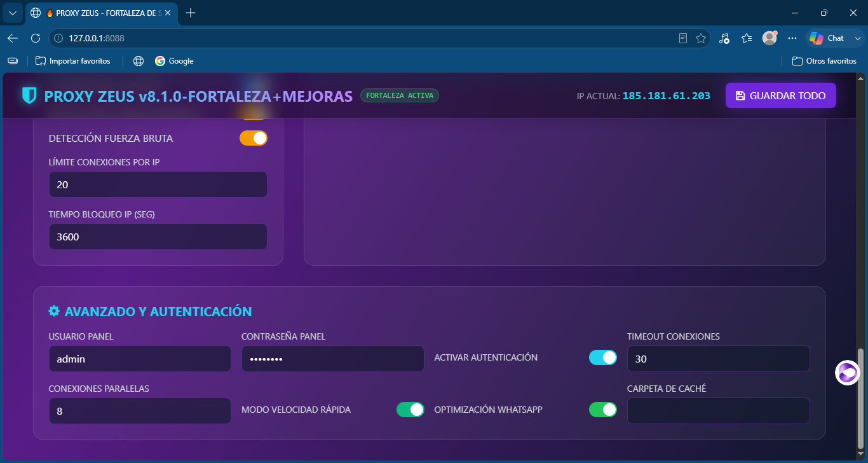Screen dimensions: 868x463
Task: Click the Fortaleza Activa status badge
Action: pos(400,95)
